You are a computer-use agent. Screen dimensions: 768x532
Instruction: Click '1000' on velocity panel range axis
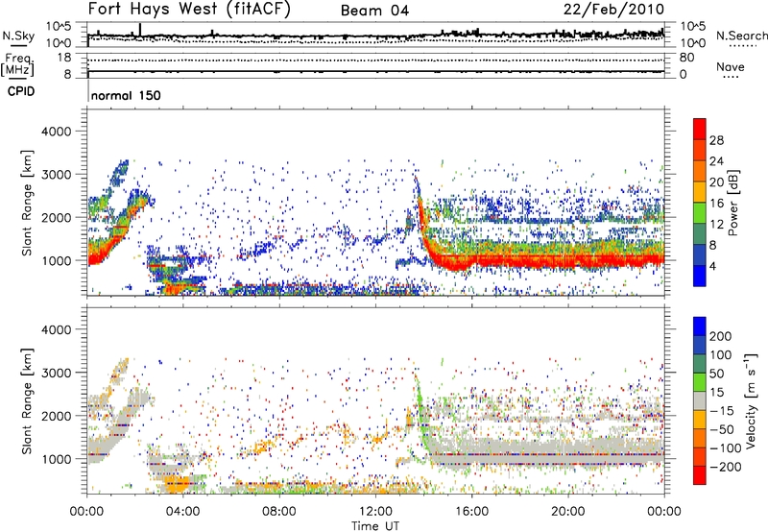[57, 458]
